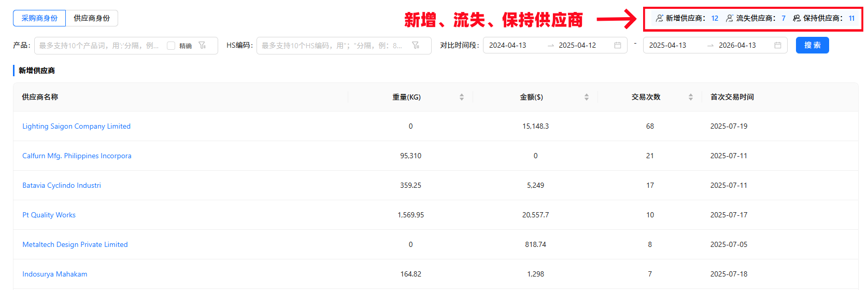Sort by 金额($) column arrows

[587, 97]
